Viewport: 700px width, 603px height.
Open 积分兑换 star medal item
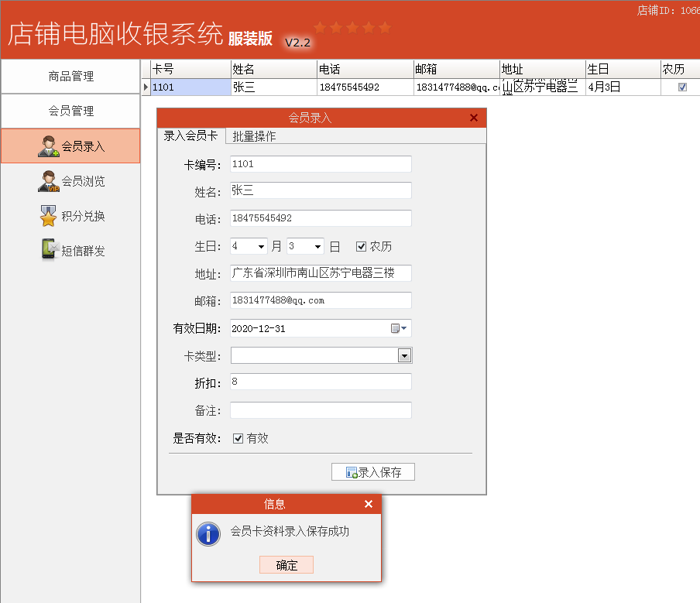70,216
